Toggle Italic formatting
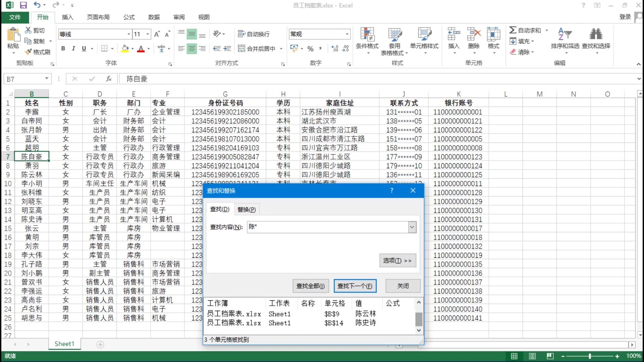 pos(73,49)
